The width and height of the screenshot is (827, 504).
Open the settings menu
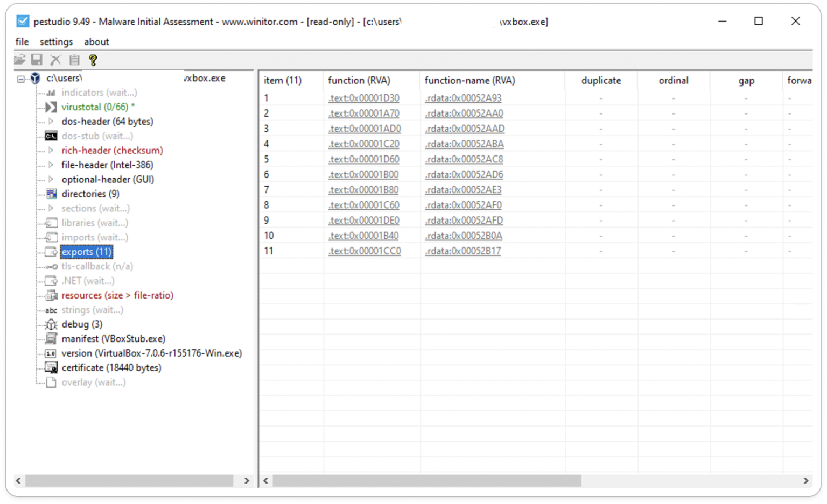click(56, 41)
